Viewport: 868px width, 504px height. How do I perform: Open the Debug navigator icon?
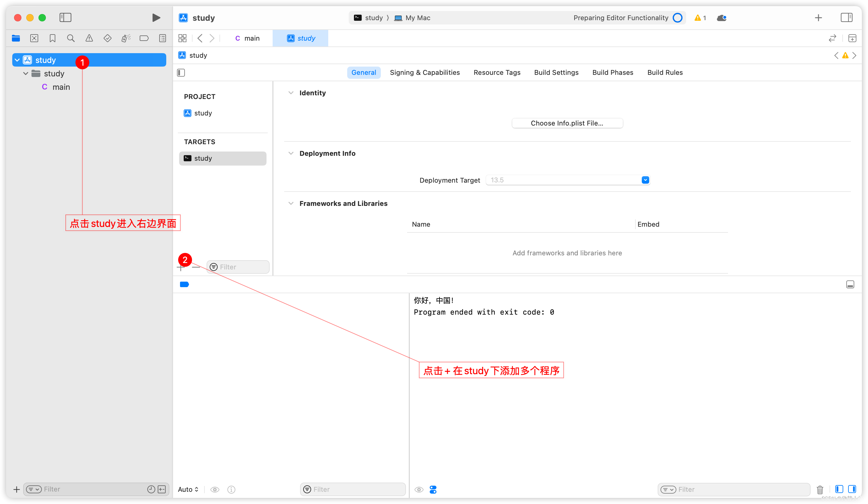point(126,38)
